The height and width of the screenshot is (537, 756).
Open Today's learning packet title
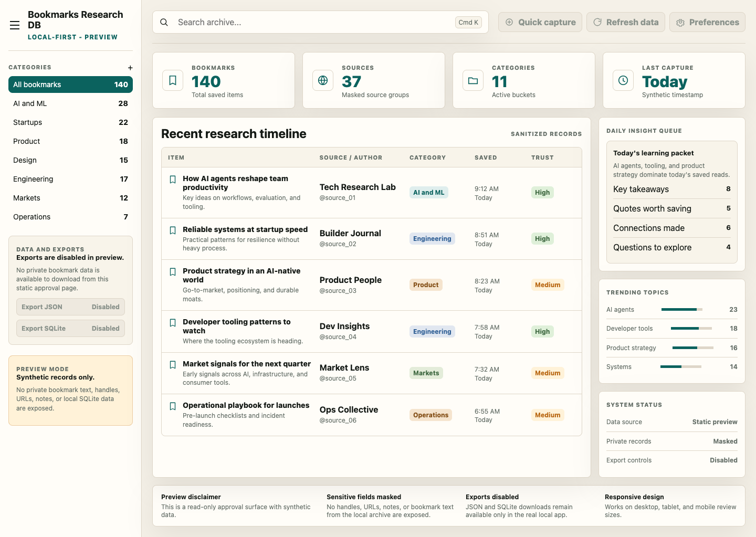tap(654, 153)
